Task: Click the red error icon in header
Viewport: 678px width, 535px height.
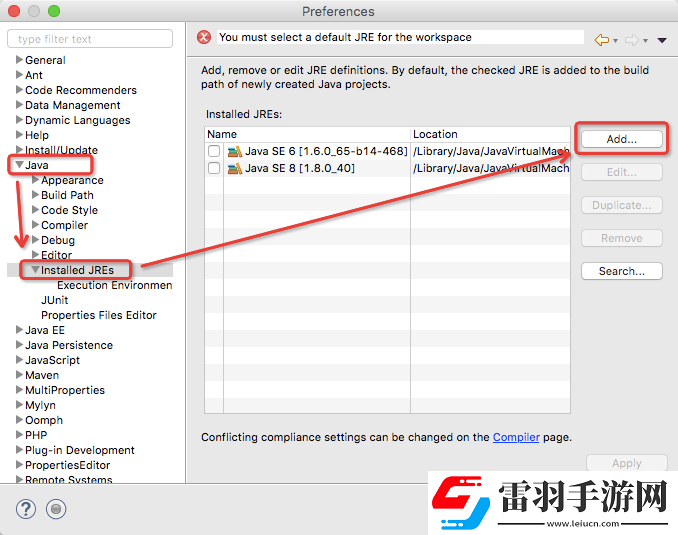Action: pos(204,37)
